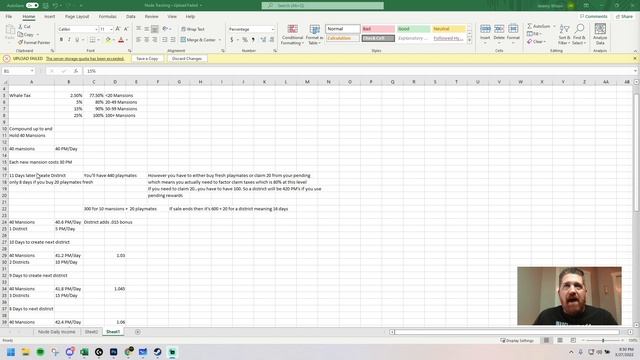Activate the Format Painter
Viewport: 640px width, 360px height.
pos(34,42)
